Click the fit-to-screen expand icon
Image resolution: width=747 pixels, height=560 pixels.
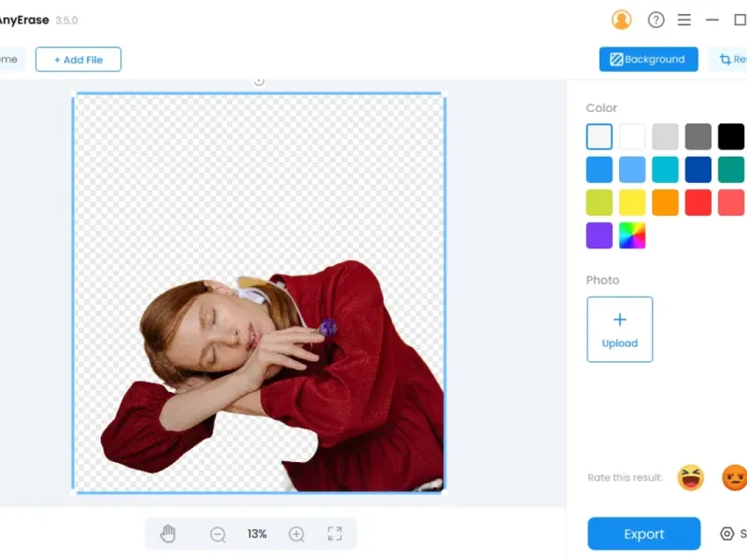point(335,534)
